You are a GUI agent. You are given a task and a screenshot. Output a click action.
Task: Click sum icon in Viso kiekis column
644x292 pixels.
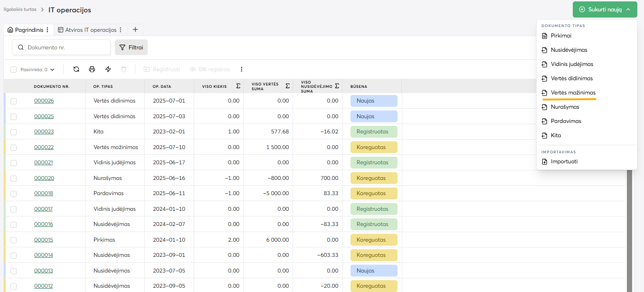click(x=238, y=86)
